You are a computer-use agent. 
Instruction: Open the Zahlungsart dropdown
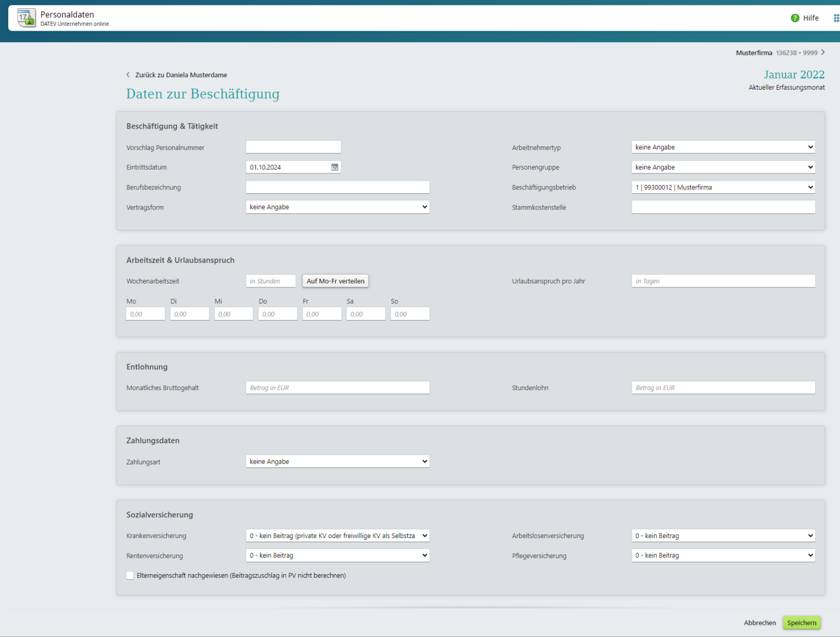point(338,461)
